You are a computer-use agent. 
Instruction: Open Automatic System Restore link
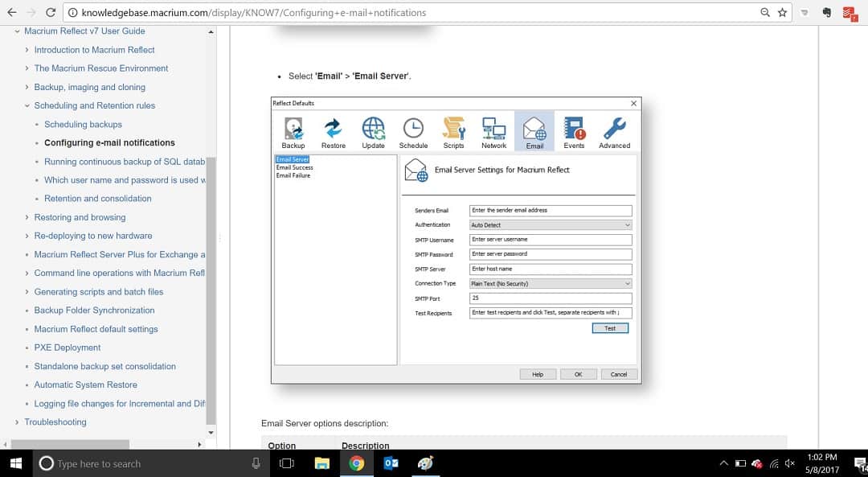click(86, 384)
